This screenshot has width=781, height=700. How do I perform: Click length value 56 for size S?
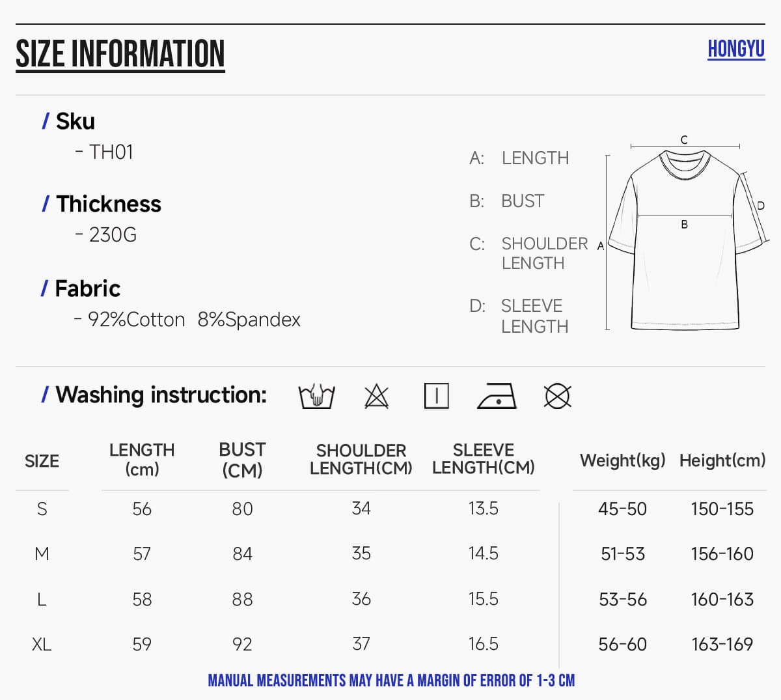(142, 509)
